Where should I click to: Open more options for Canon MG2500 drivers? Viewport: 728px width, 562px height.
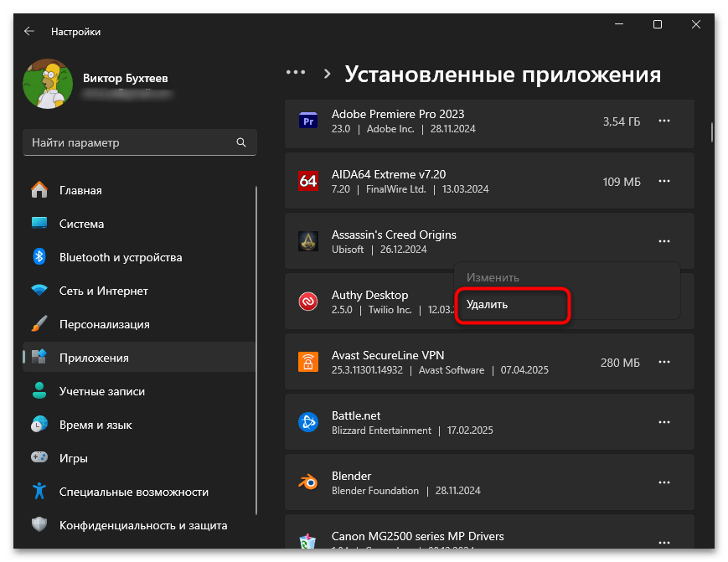click(664, 543)
